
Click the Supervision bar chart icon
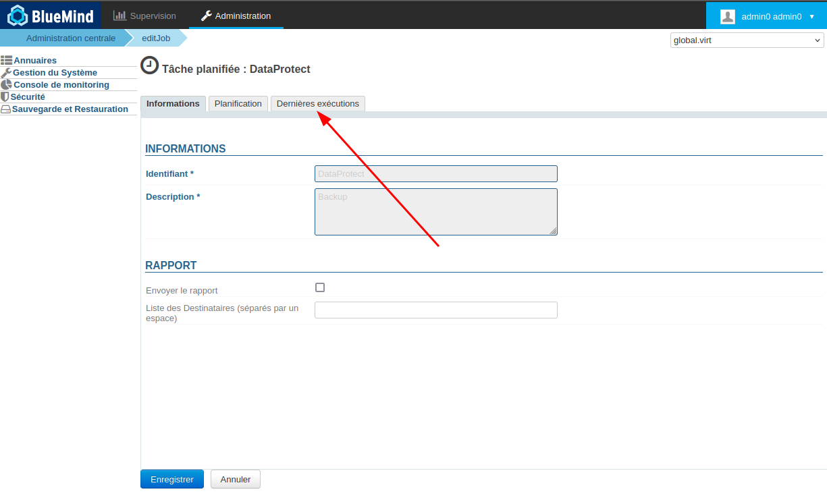coord(119,16)
